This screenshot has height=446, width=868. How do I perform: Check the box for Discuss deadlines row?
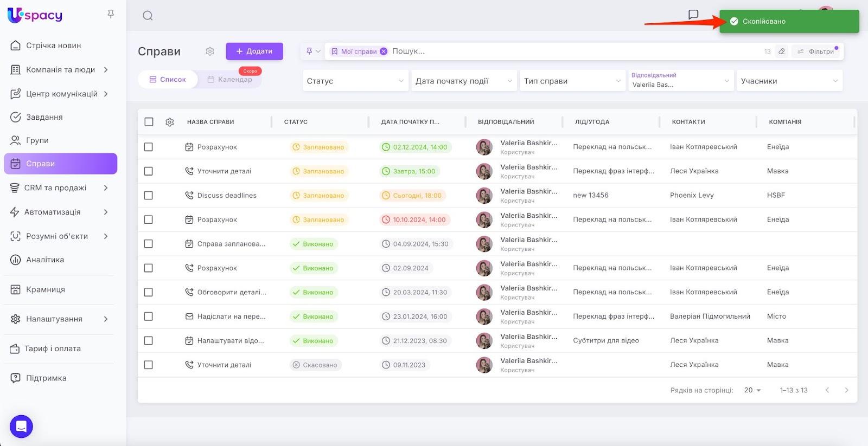pos(149,196)
